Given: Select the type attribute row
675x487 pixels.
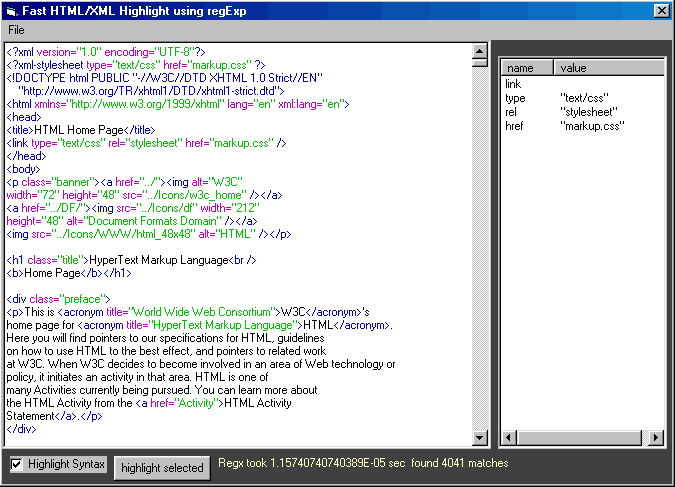Looking at the screenshot, I should coord(515,98).
